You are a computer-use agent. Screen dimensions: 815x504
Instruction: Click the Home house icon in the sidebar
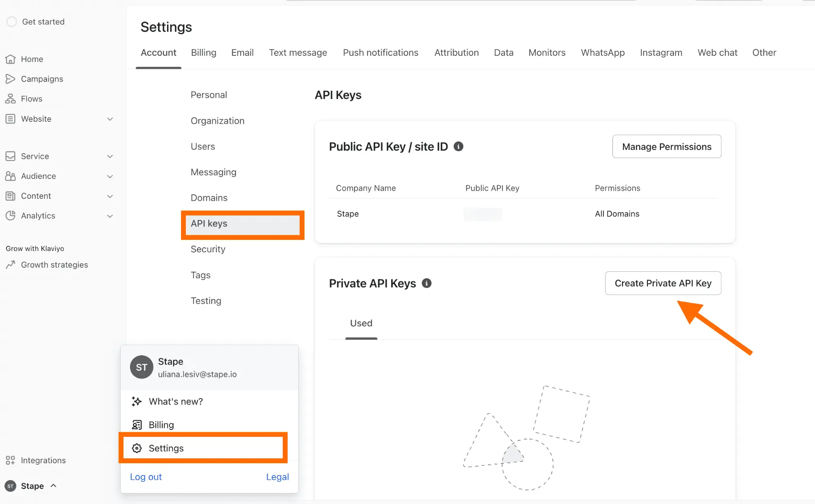point(10,59)
